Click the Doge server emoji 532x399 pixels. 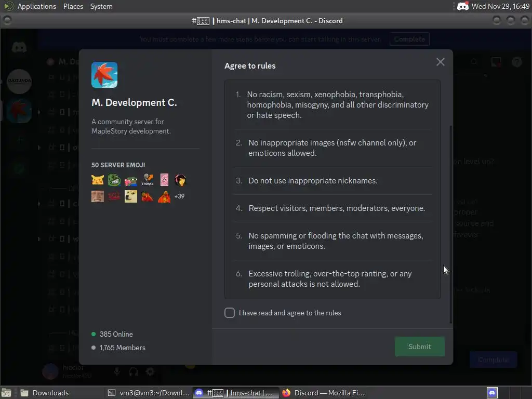coord(130,196)
